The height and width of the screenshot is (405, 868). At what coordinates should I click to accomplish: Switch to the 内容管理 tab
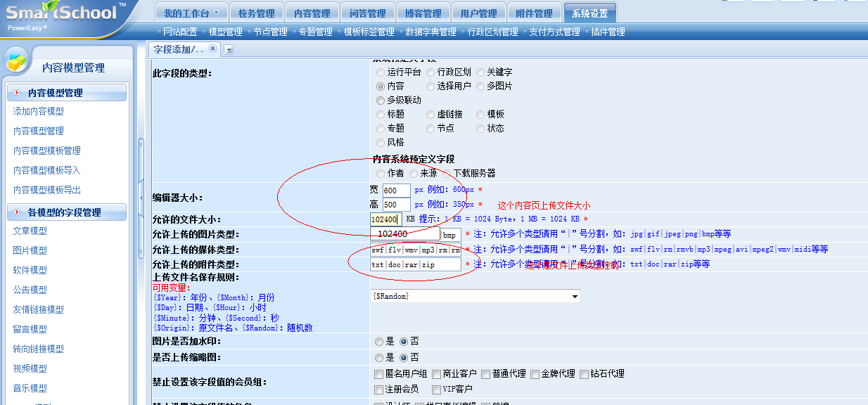tap(312, 13)
